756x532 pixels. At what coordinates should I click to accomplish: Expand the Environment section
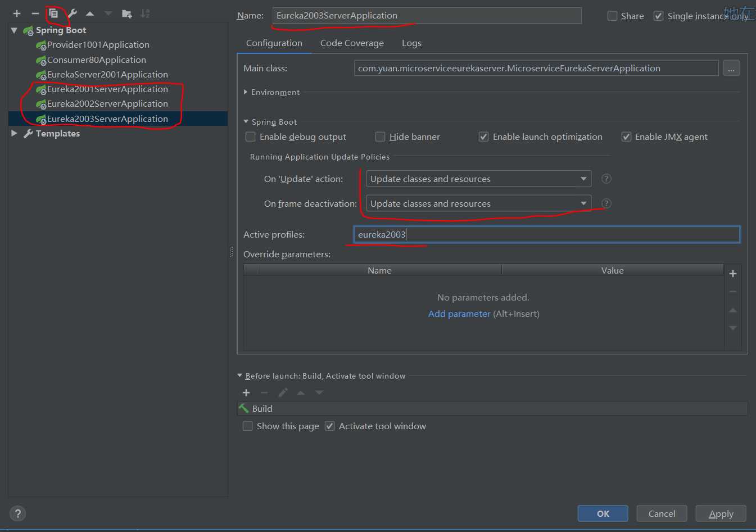click(246, 92)
